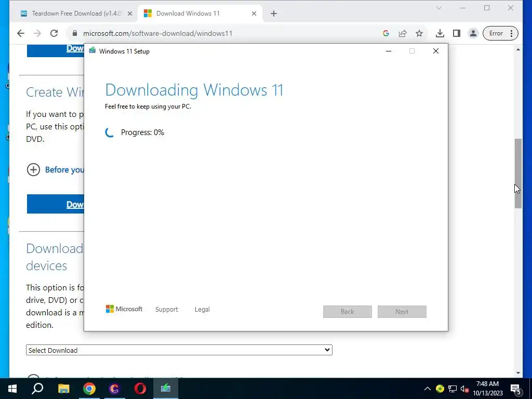Select the Download Windows 11 tab
This screenshot has height=399, width=532.
pyautogui.click(x=199, y=14)
